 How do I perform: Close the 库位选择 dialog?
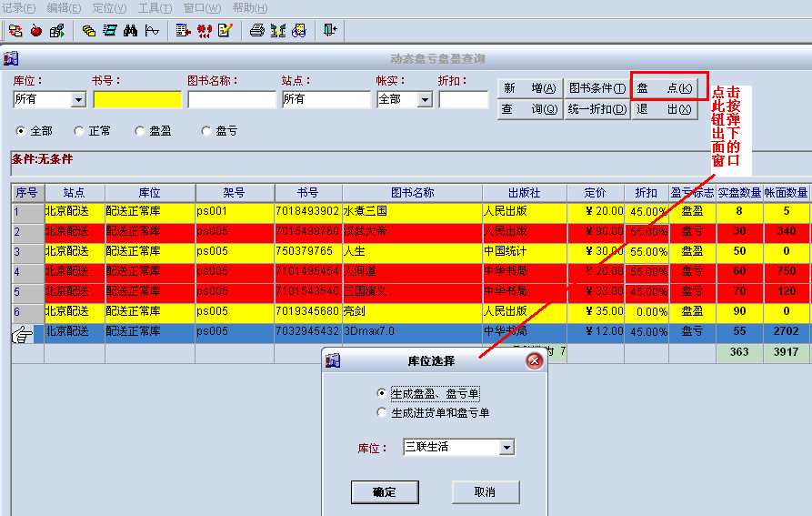tap(534, 360)
